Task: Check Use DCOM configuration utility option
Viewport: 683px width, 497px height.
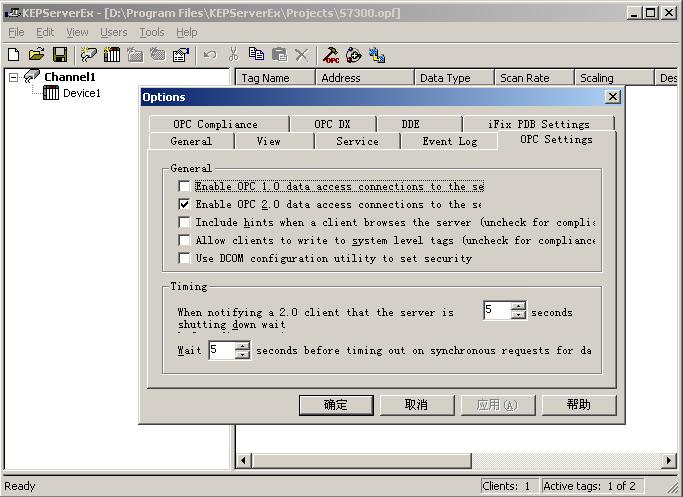Action: [x=184, y=258]
